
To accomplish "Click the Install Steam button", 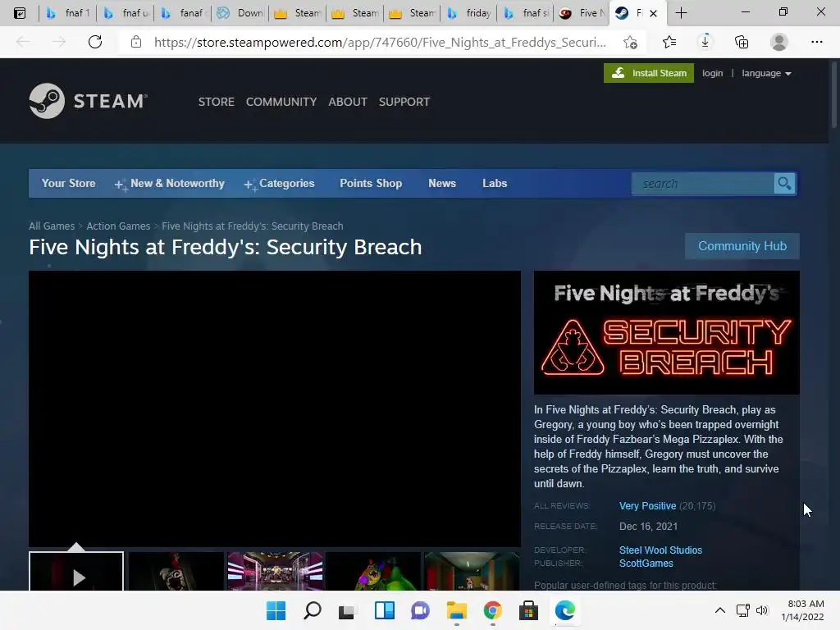I will point(649,73).
